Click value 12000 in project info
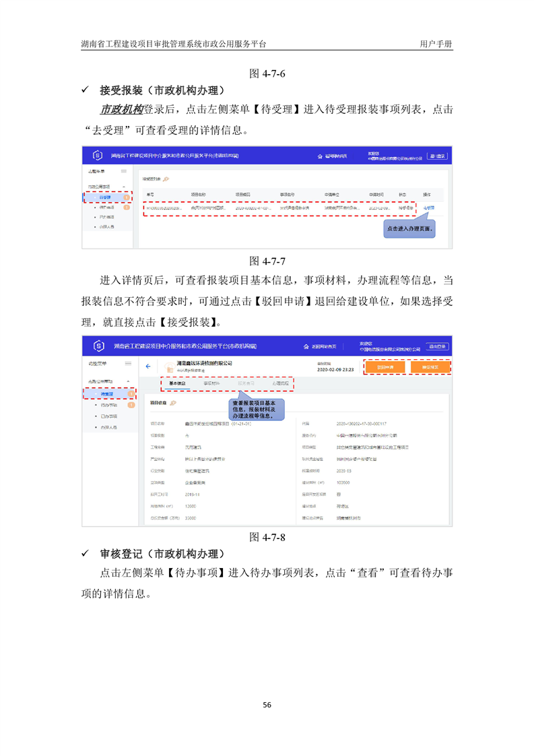Screen dimensions: 534x756 (x=191, y=506)
